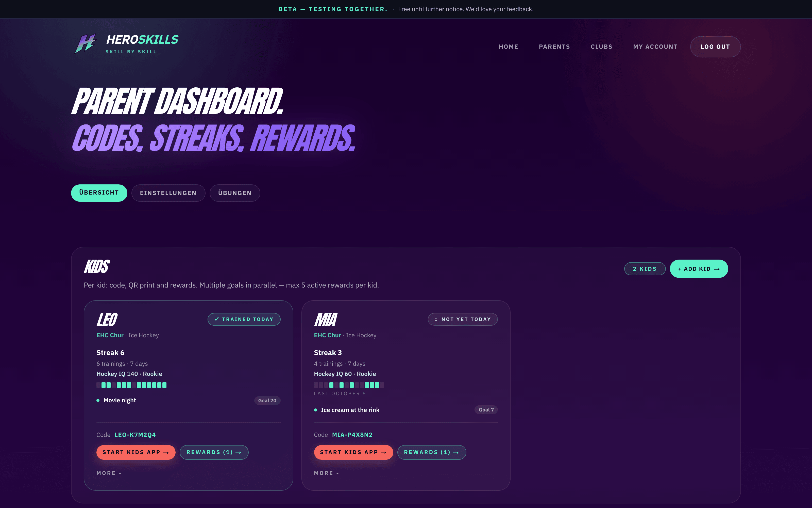Click Leo's Streak 6 heading

pyautogui.click(x=110, y=353)
